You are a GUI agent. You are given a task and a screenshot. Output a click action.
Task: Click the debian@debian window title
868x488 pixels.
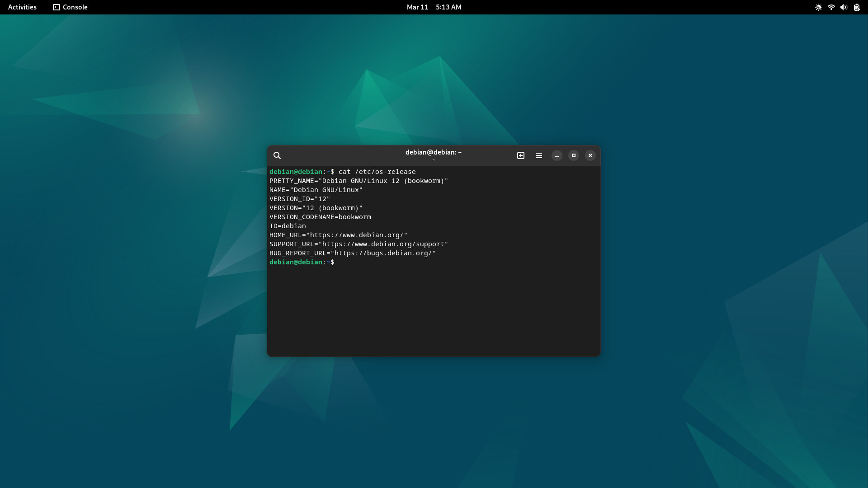433,152
